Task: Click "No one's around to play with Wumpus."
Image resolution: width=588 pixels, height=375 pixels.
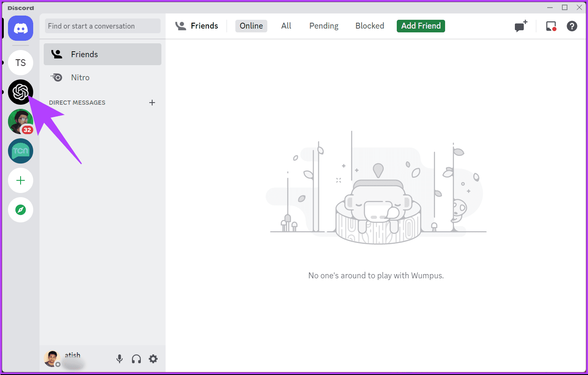Action: [x=376, y=276]
